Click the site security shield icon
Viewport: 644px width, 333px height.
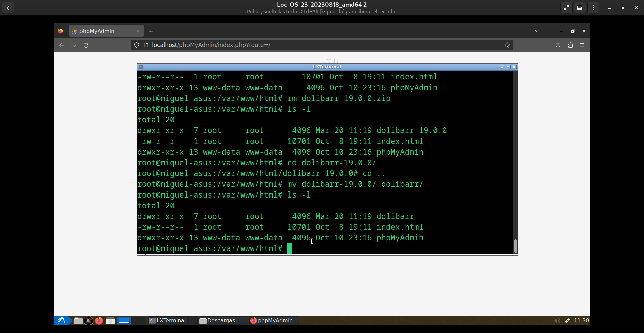coord(137,45)
